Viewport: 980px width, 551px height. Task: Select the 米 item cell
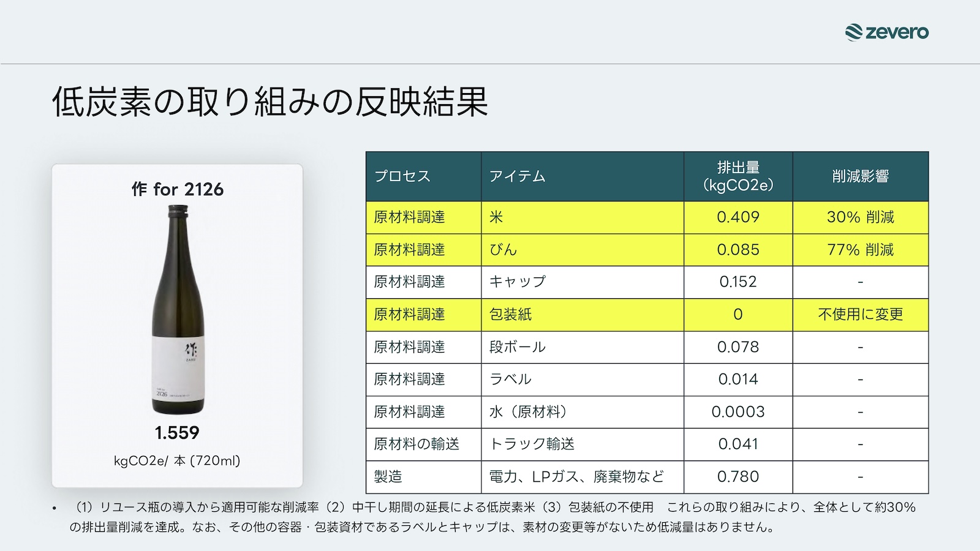click(496, 217)
